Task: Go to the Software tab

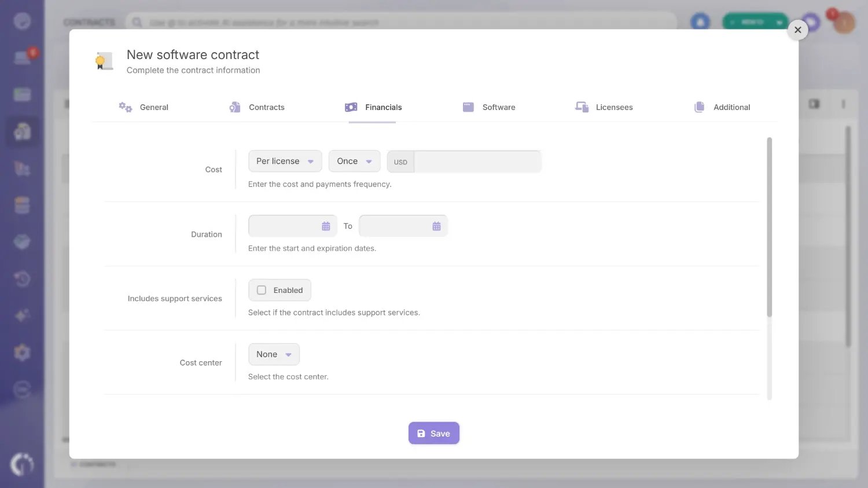Action: click(x=488, y=107)
